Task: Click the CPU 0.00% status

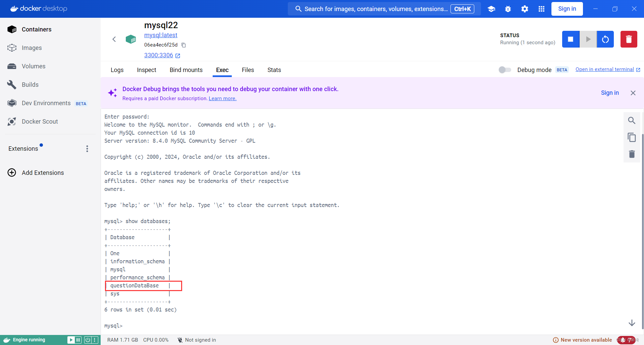Action: (156, 340)
